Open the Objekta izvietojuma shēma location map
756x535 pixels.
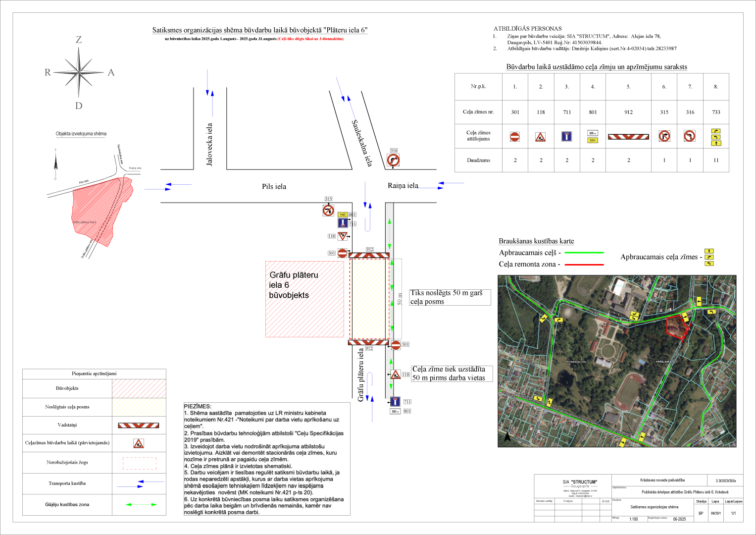[94, 202]
